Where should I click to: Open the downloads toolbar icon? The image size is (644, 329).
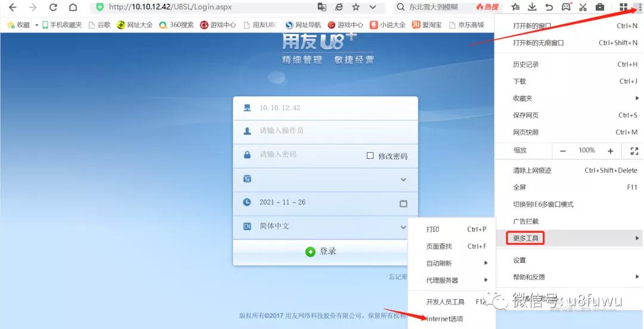point(532,7)
